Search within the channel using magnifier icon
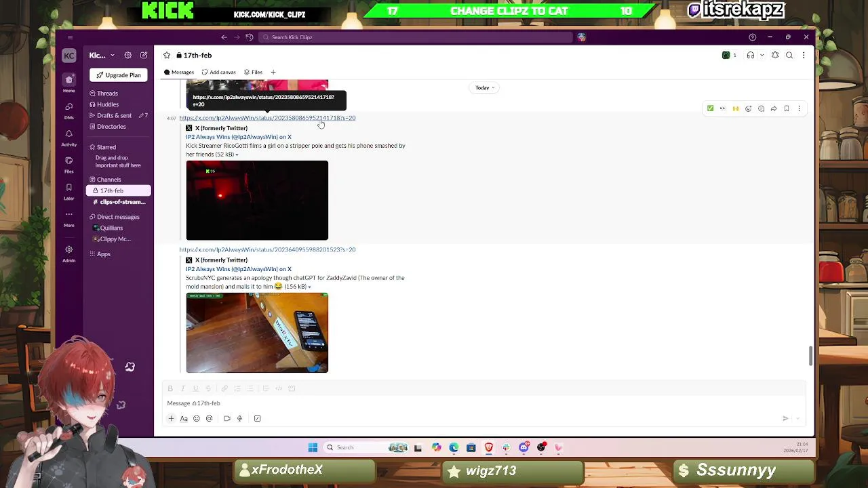The height and width of the screenshot is (488, 868). tap(789, 55)
